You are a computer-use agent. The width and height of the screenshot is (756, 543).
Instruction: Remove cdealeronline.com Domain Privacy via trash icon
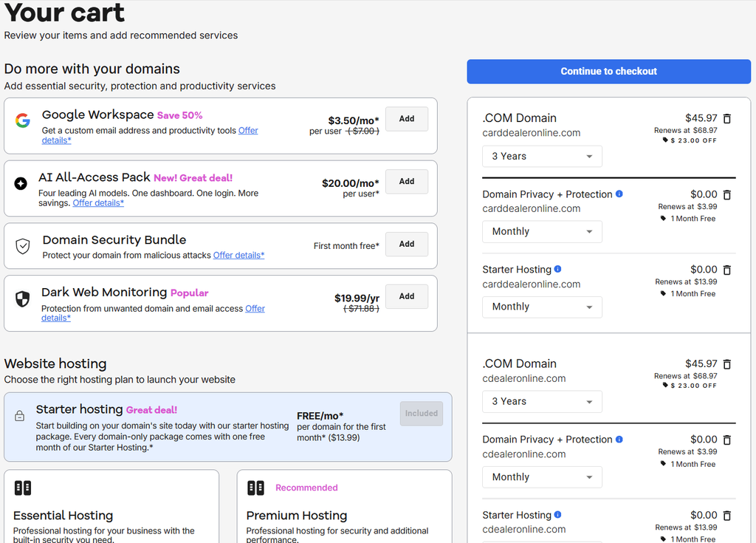click(x=727, y=440)
